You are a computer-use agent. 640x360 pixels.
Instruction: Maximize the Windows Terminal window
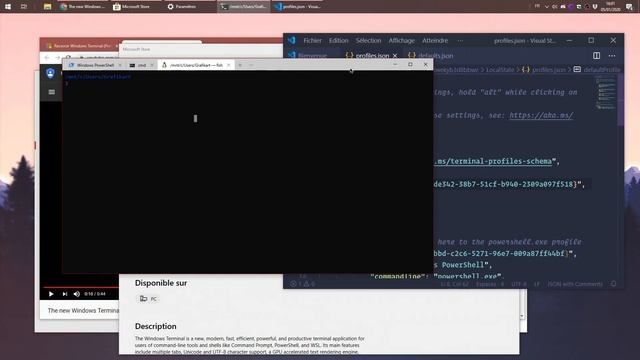click(x=410, y=64)
